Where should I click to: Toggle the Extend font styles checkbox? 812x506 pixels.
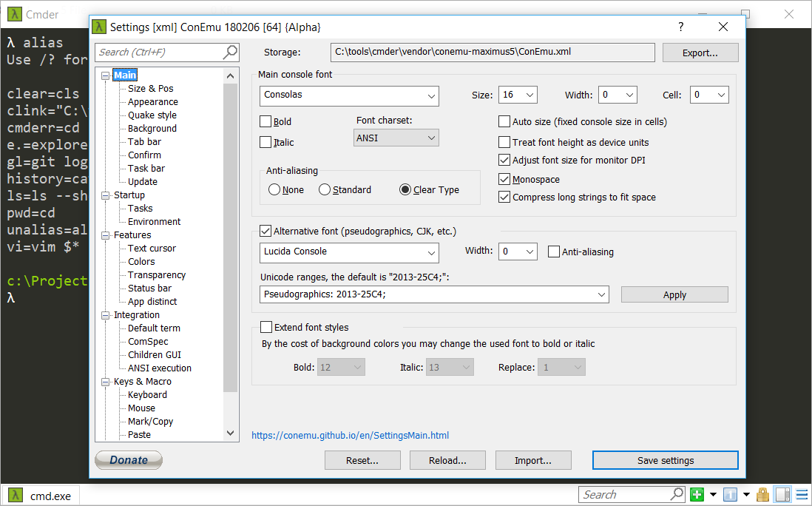(266, 327)
